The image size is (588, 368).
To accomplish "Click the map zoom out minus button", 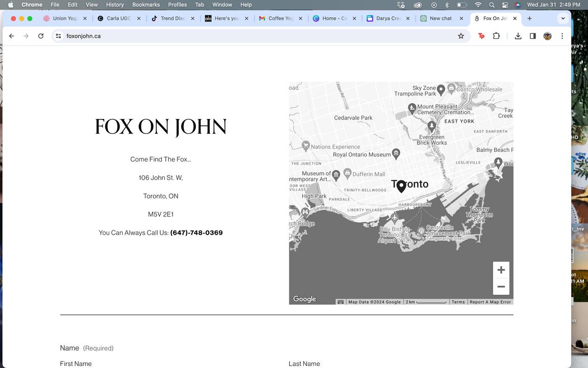I will [501, 287].
